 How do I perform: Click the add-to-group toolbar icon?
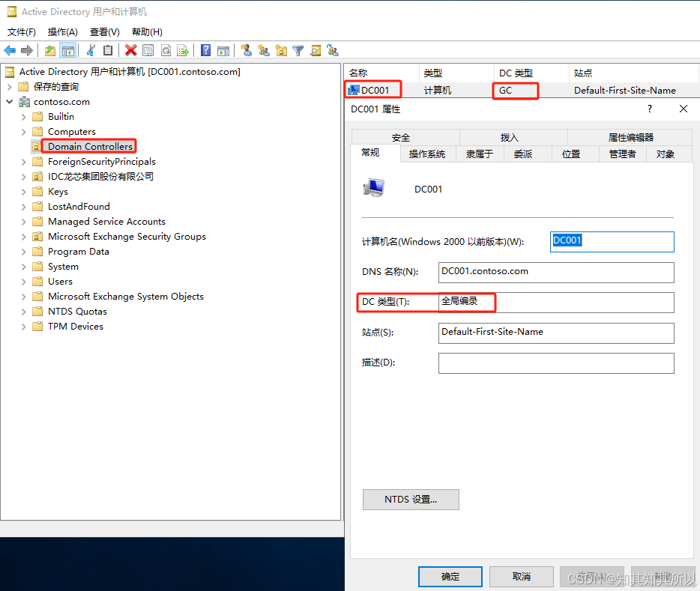333,50
